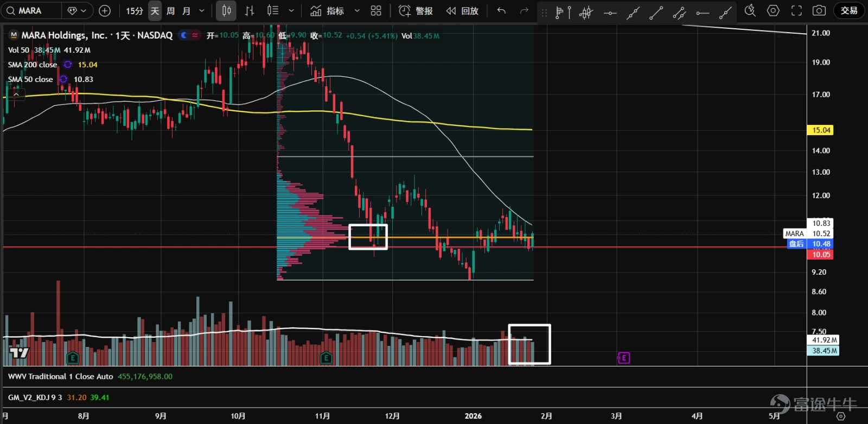
Task: Click the 38.45M volume axis label
Action: point(824,351)
